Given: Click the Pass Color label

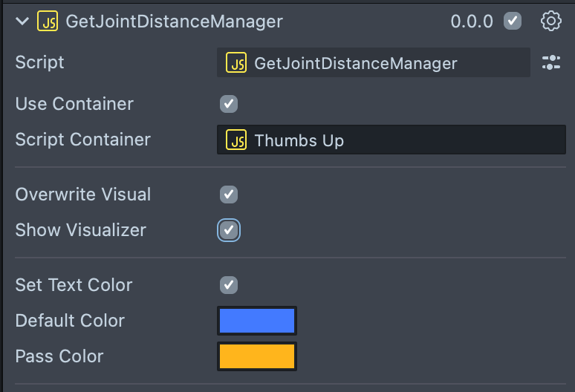Looking at the screenshot, I should click(x=59, y=356).
